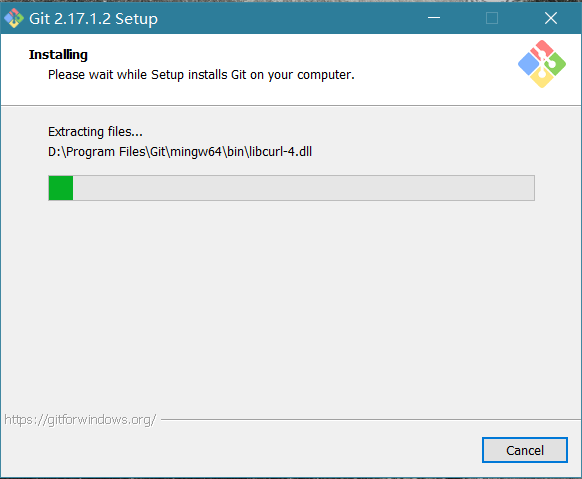Minimize the Git Setup window
This screenshot has width=582, height=479.
click(x=434, y=18)
